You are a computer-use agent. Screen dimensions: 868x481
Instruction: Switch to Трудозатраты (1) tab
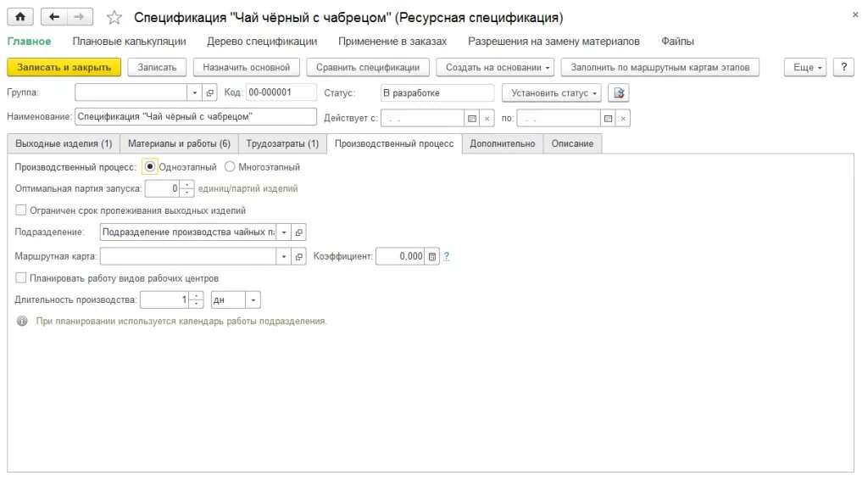click(x=282, y=143)
